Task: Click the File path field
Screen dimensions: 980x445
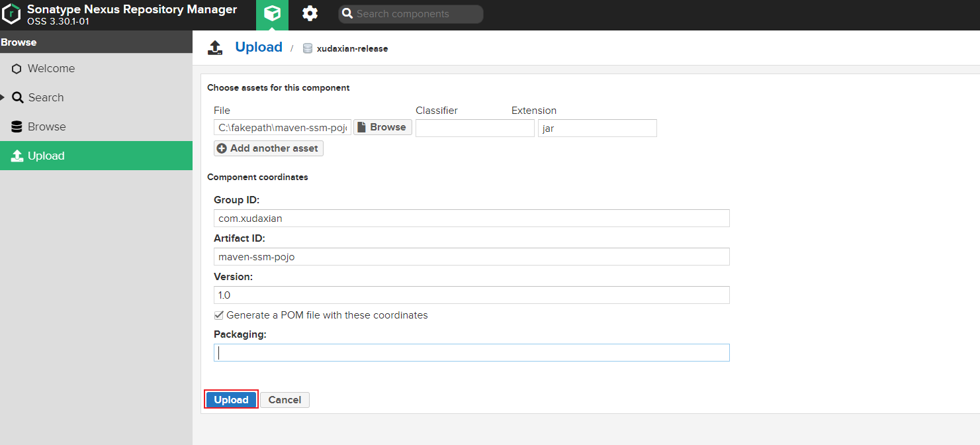Action: 283,128
